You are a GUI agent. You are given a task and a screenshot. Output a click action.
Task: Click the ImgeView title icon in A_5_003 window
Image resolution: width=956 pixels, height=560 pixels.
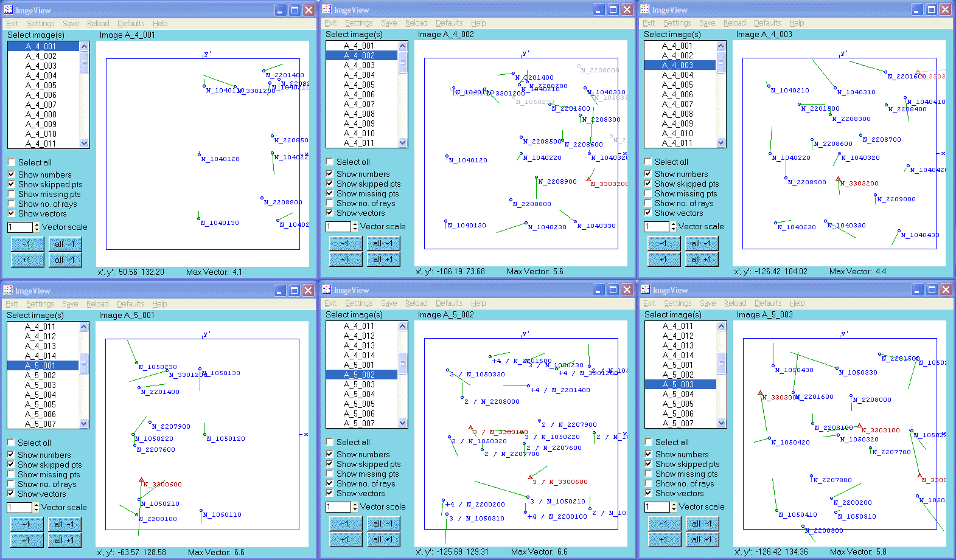coord(646,289)
